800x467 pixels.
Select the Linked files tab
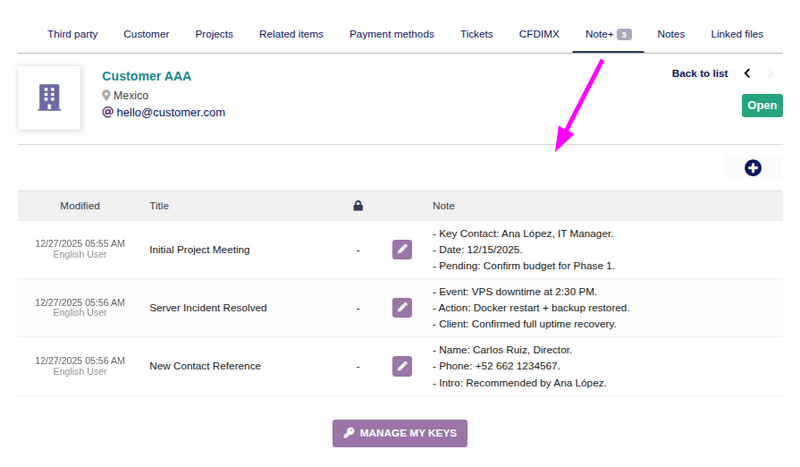click(x=737, y=34)
